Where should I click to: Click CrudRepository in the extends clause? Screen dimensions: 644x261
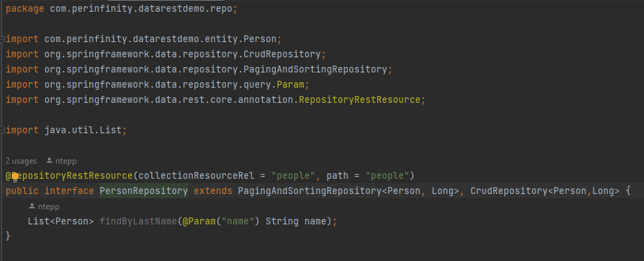(509, 191)
